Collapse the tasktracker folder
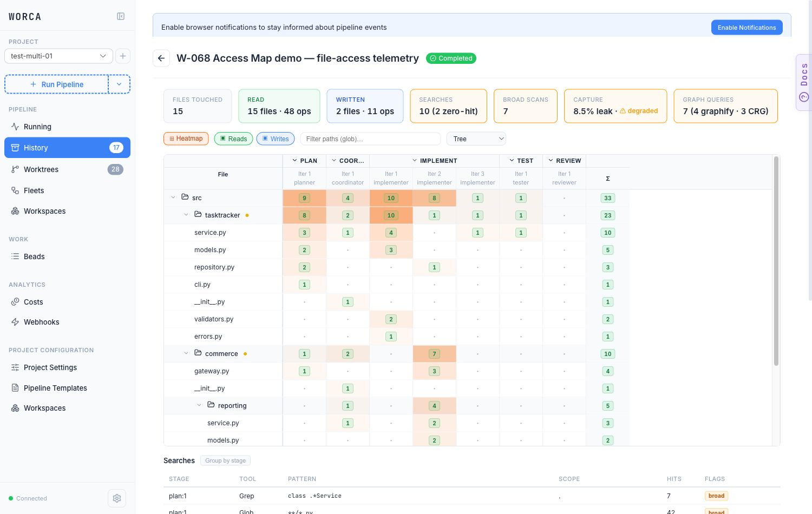 point(186,215)
